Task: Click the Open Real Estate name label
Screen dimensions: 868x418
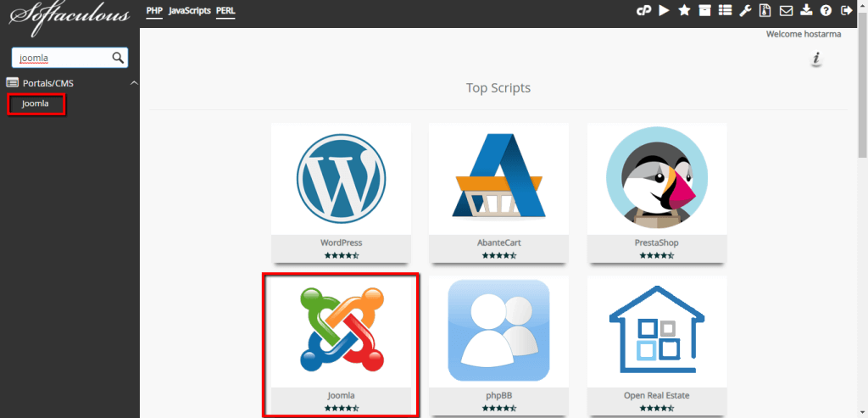Action: [657, 395]
